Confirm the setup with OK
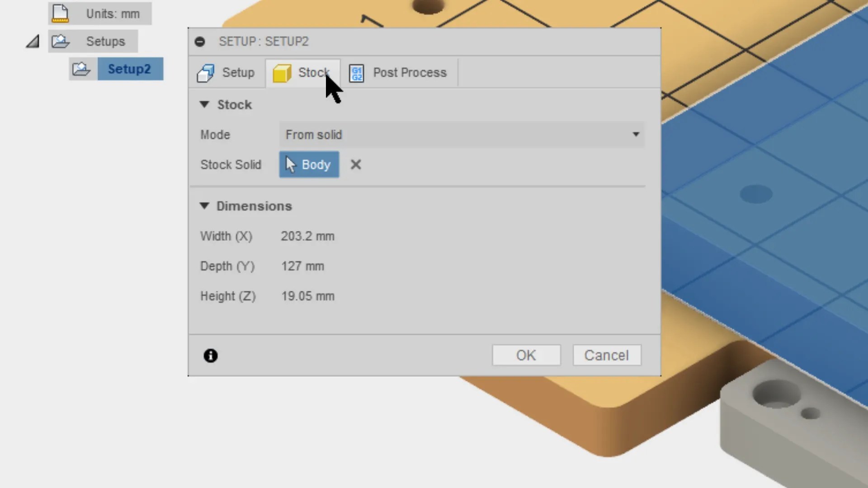This screenshot has height=488, width=868. click(x=526, y=355)
